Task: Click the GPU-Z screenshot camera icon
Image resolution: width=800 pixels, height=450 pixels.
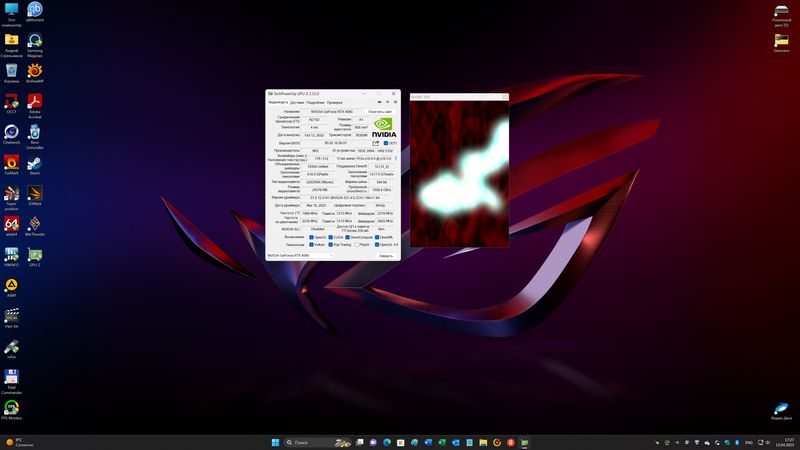Action: (379, 103)
